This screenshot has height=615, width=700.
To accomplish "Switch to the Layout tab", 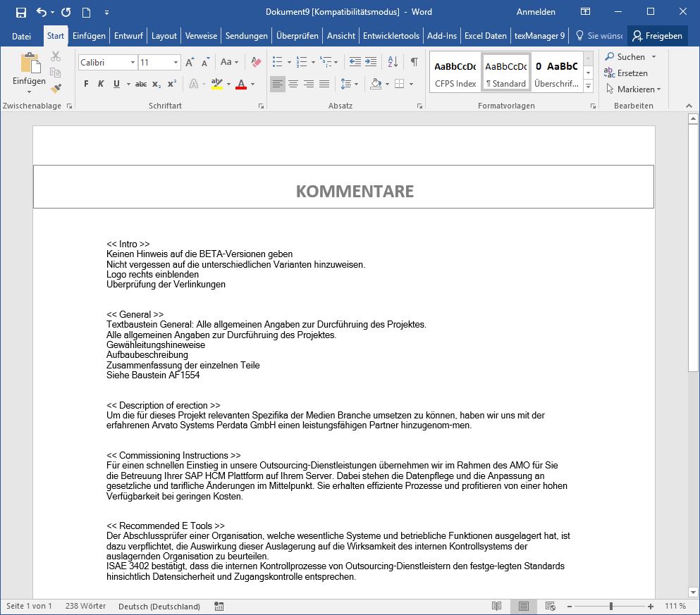I will (164, 36).
